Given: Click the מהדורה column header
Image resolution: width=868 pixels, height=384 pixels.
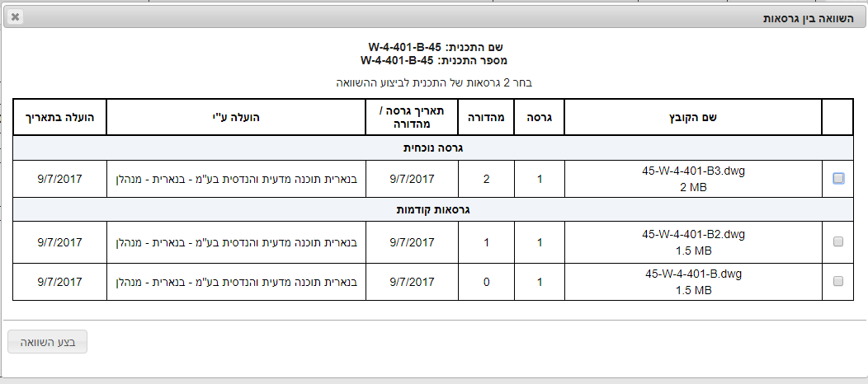Looking at the screenshot, I should (x=486, y=118).
